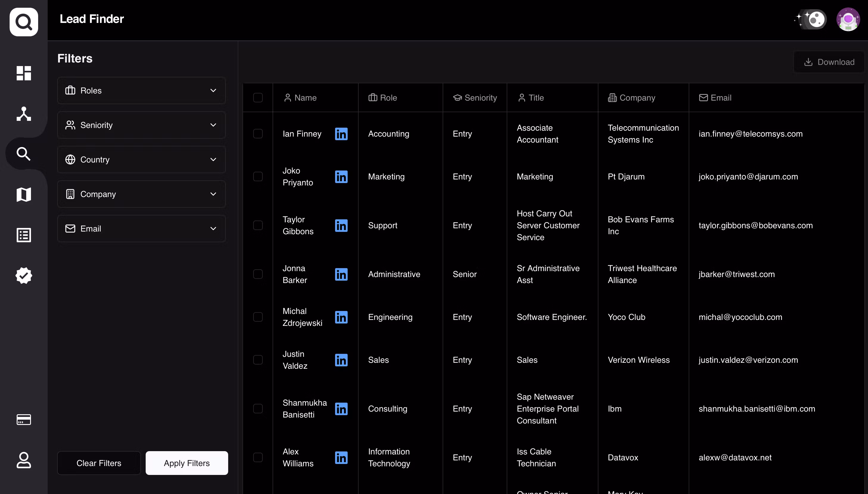Click the Apply Filters button
868x494 pixels.
[186, 463]
